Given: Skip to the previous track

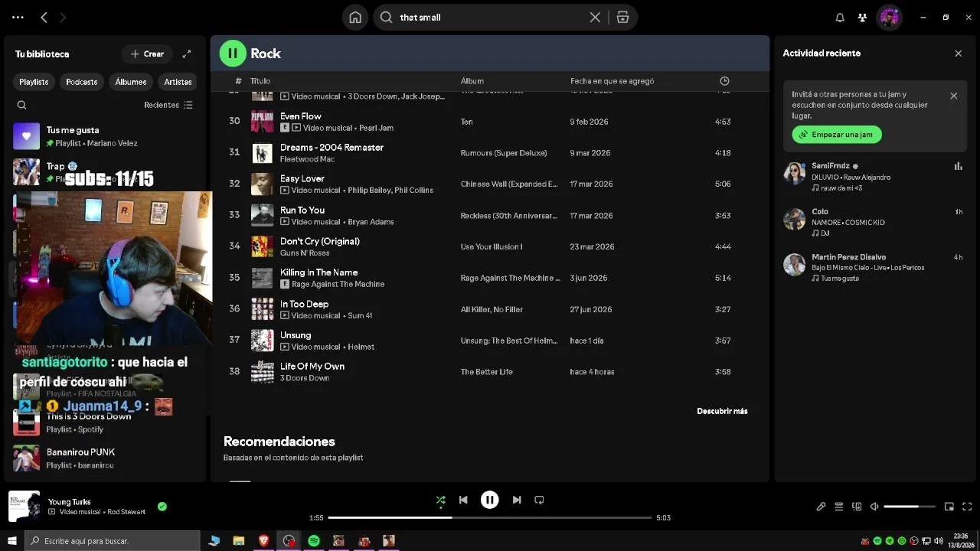Looking at the screenshot, I should pos(463,500).
